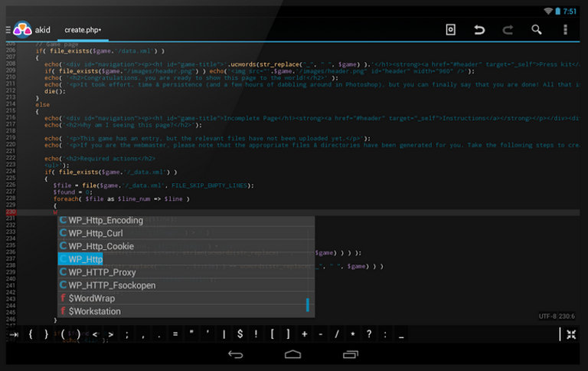588x371 pixels.
Task: Insert an opening curly brace
Action: tap(31, 334)
